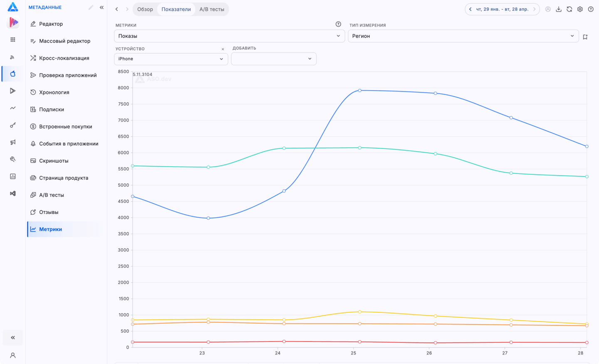Click the date range чт, 29 янв. - вт, 28 апр.
This screenshot has width=599, height=364.
pos(502,9)
